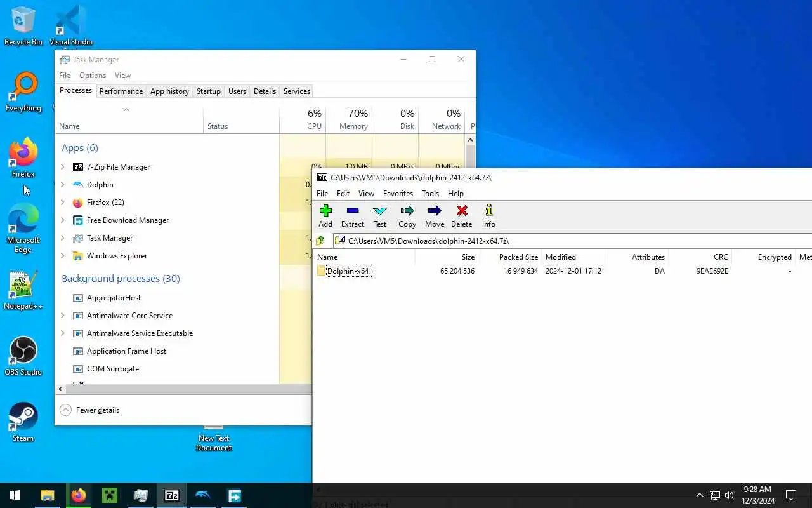Open the 7-Zip Favorites menu

398,194
